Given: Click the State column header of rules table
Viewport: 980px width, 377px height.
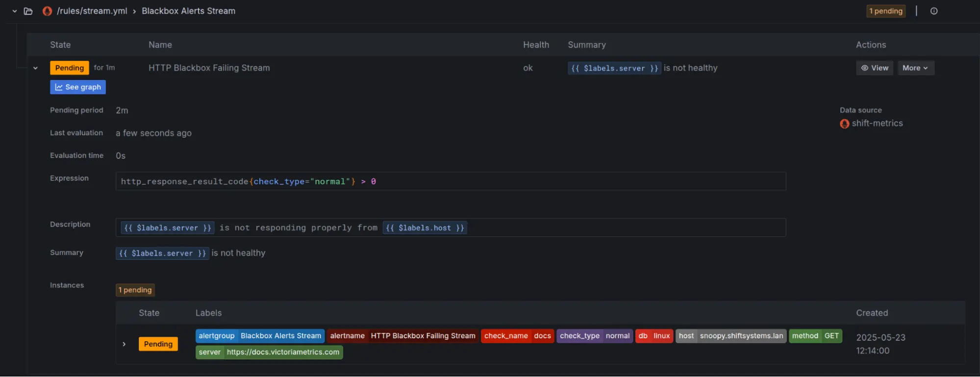Looking at the screenshot, I should pos(60,45).
